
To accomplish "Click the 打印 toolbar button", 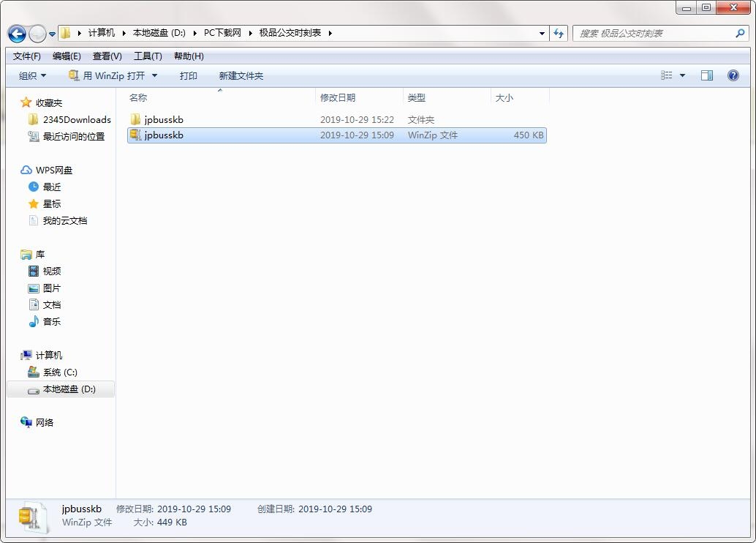I will coord(188,76).
